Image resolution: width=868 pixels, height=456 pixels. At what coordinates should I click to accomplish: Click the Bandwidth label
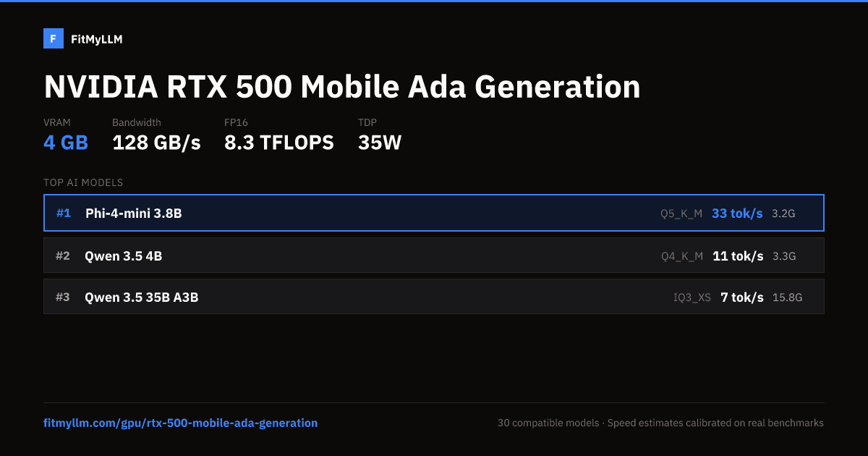pos(137,122)
